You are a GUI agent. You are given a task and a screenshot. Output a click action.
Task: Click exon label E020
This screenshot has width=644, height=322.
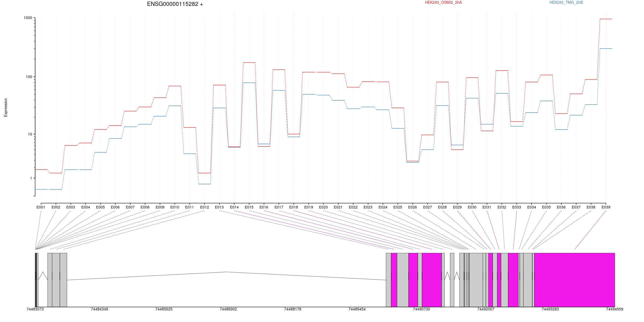pos(323,207)
